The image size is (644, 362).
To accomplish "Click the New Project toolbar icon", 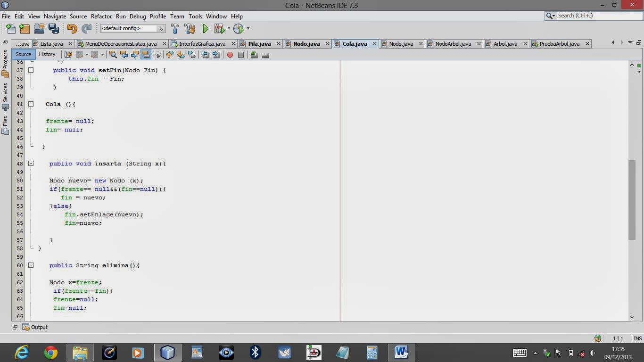I will coord(25,29).
